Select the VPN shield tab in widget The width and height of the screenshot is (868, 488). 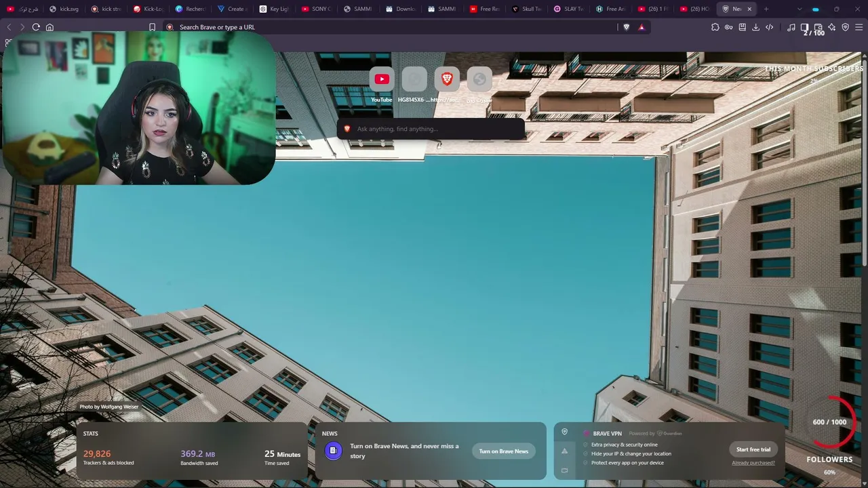coord(564,432)
